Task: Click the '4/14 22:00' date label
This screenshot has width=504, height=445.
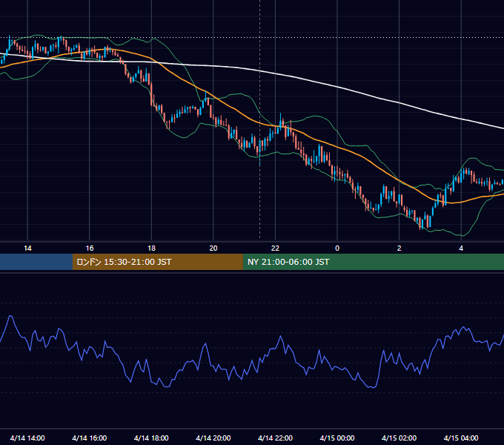Action: (275, 438)
